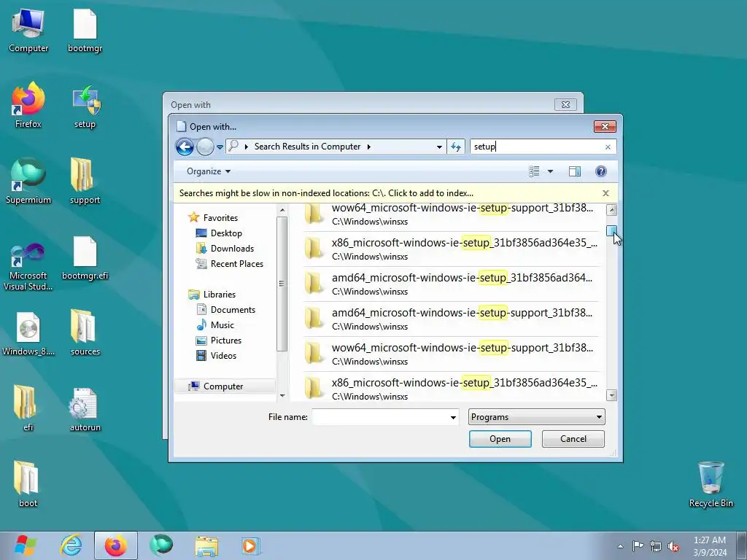Open recent pages dropdown next to Forward
Viewport: 747px width, 560px height.
220,147
